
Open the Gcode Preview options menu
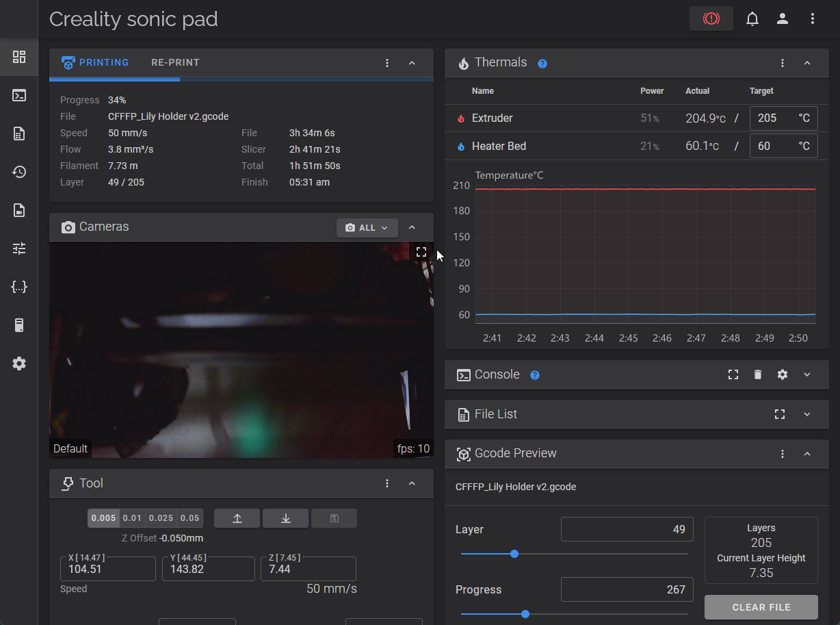(783, 454)
